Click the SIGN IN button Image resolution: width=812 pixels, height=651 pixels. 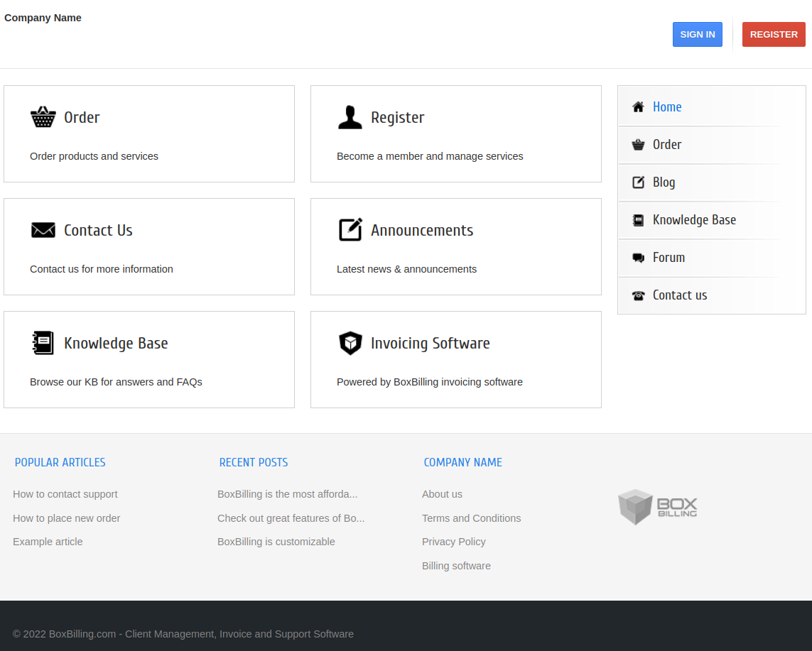point(697,34)
